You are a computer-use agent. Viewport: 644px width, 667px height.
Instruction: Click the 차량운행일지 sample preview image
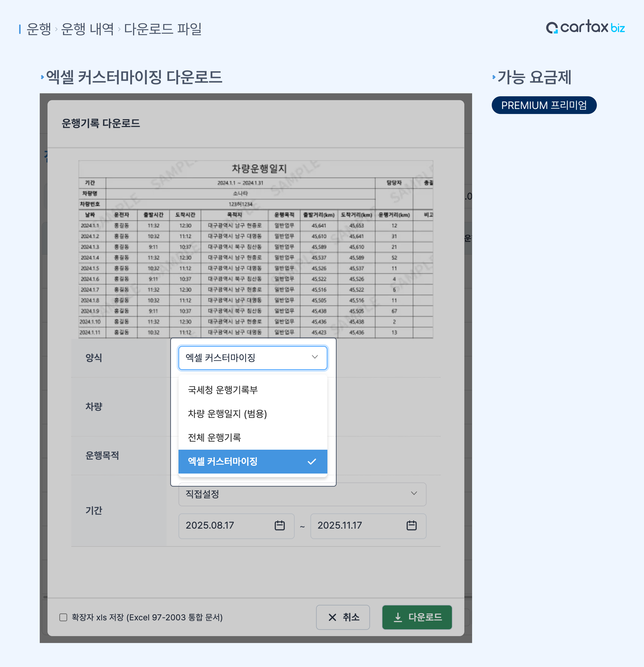[256, 249]
